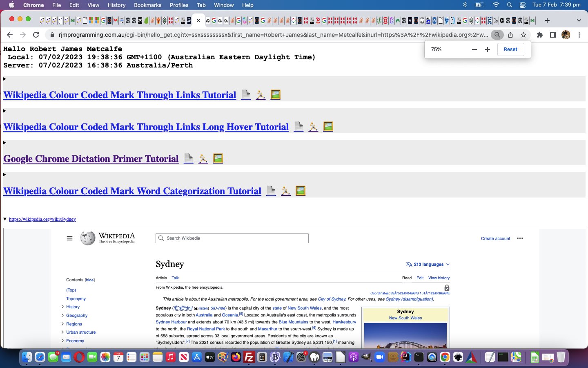The width and height of the screenshot is (588, 368).
Task: Open Wikipedia's three-dot user menu
Action: click(520, 238)
